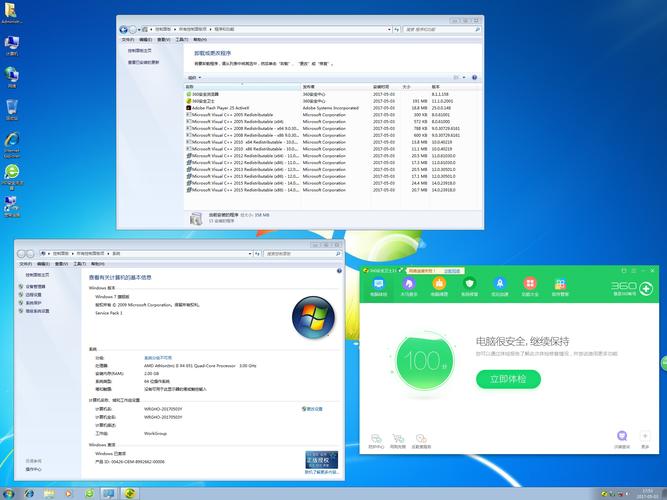Open the purple horse trojan-scan icon in 360
This screenshot has height=500, width=667.
(x=409, y=284)
